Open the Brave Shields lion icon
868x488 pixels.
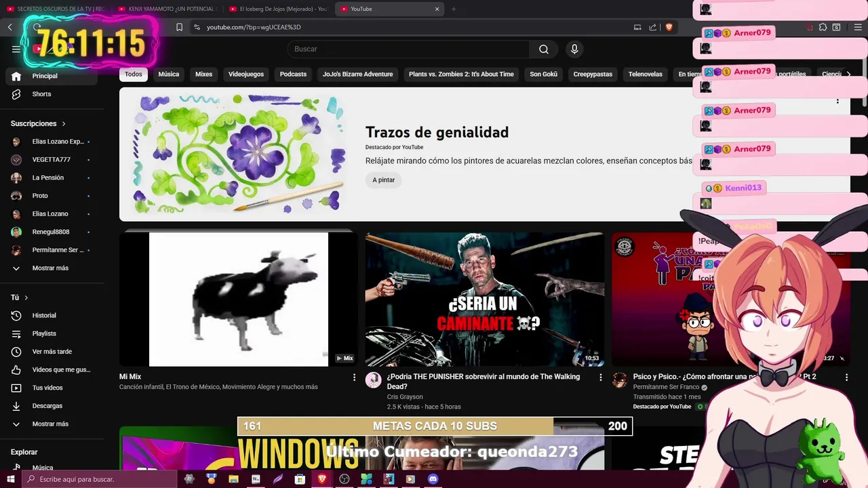coord(669,27)
